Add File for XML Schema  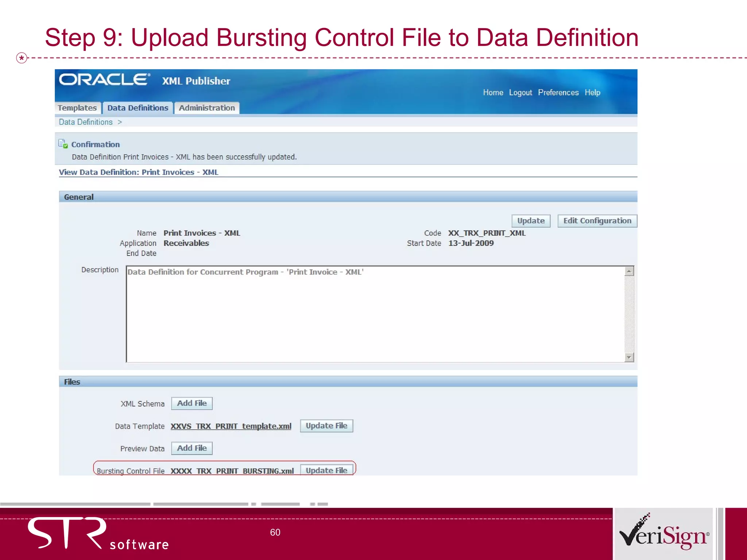[192, 403]
